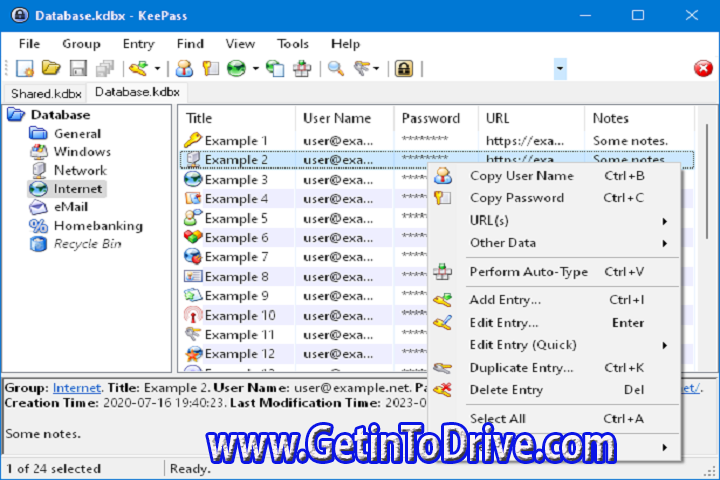Viewport: 720px width, 480px height.
Task: Open the Group menu
Action: tap(81, 44)
